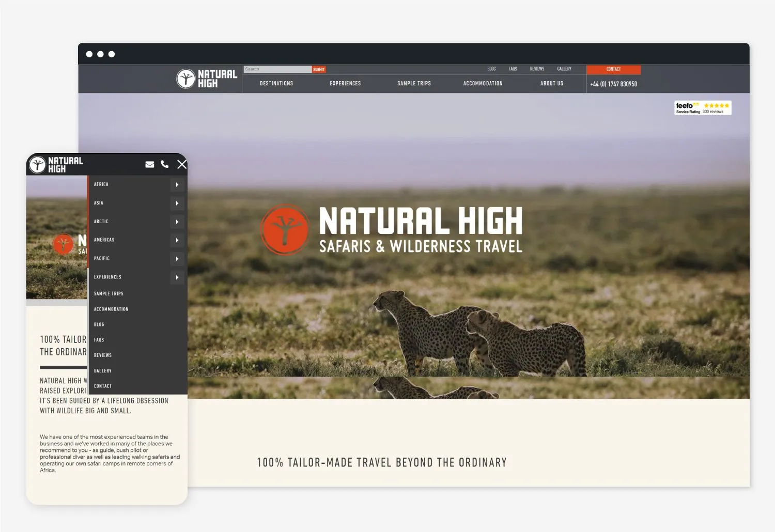Expand the Americas submenu arrow

tap(177, 240)
